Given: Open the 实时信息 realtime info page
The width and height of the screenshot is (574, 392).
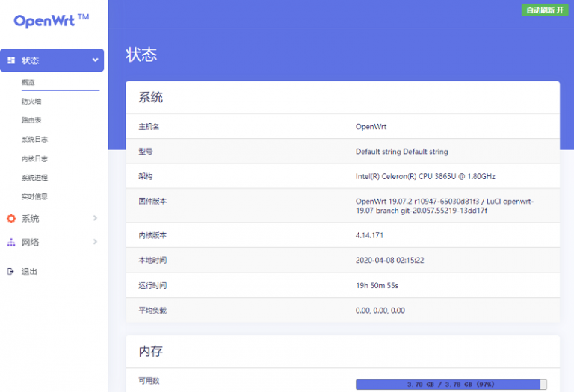Looking at the screenshot, I should click(34, 196).
